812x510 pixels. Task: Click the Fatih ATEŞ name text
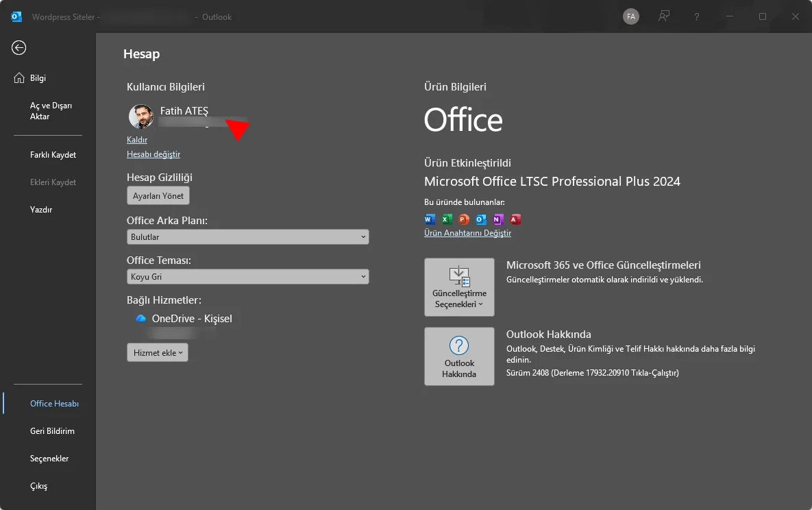point(184,111)
